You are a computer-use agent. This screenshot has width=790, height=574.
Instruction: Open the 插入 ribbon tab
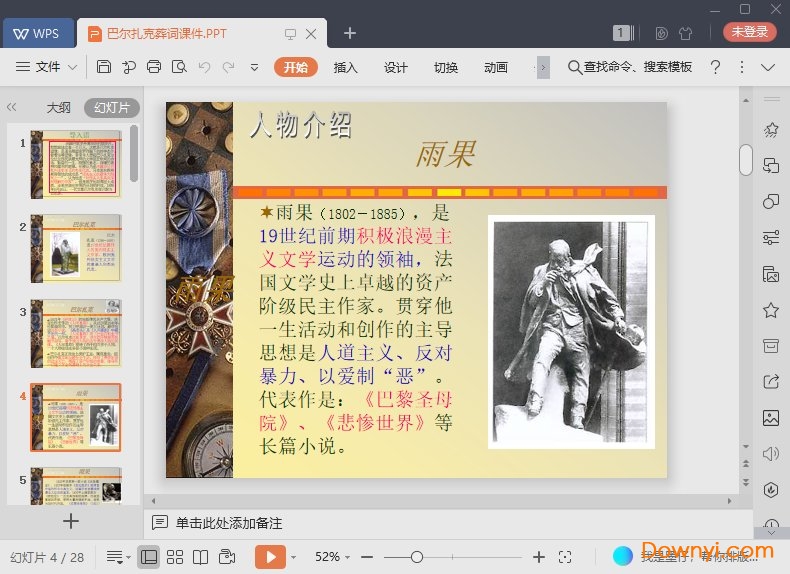click(345, 67)
